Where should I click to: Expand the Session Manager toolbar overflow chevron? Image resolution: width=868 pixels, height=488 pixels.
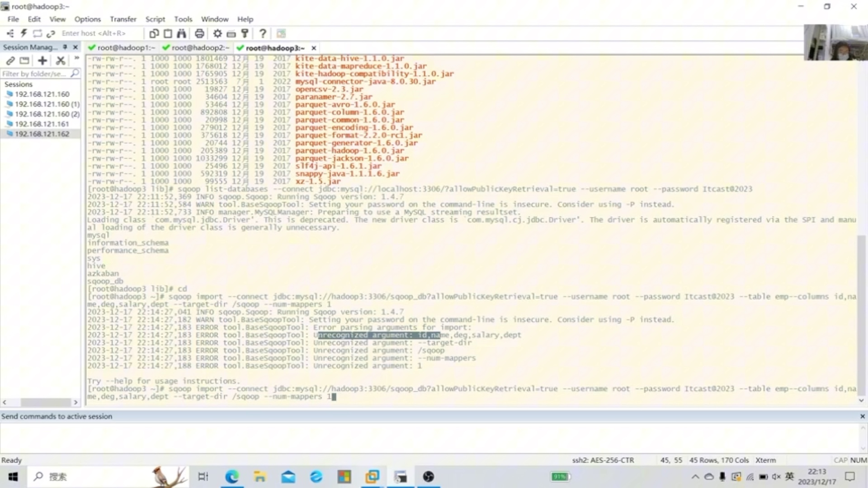tap(76, 58)
